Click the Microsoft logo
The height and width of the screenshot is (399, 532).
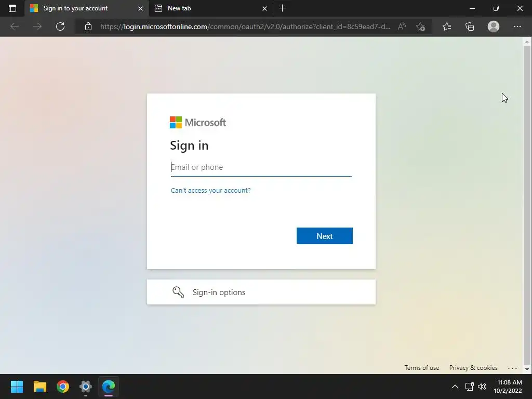point(198,123)
